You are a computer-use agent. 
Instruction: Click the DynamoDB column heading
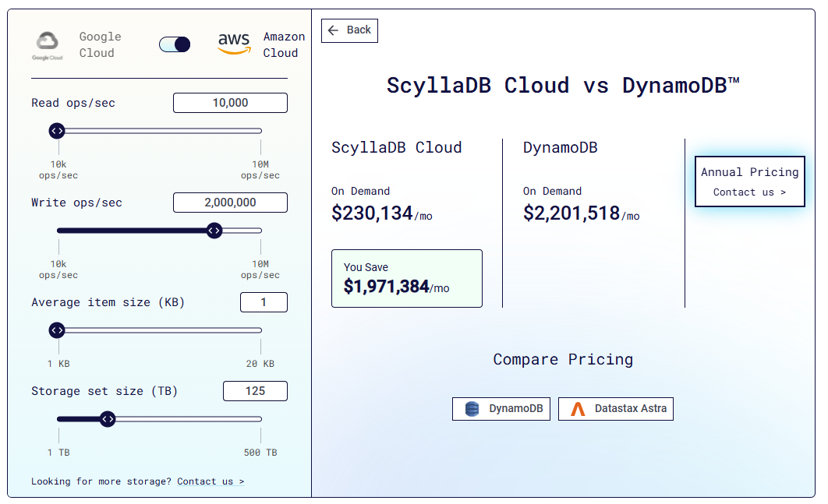pyautogui.click(x=561, y=148)
